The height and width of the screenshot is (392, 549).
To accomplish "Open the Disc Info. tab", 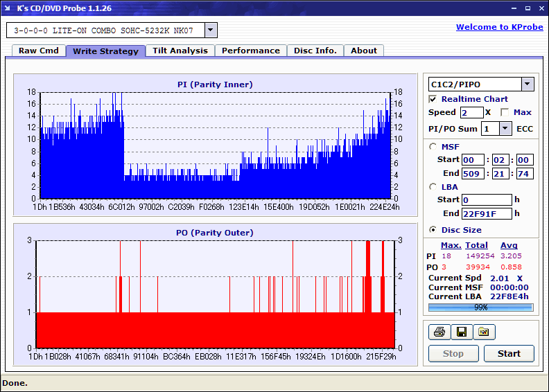I will coord(315,51).
